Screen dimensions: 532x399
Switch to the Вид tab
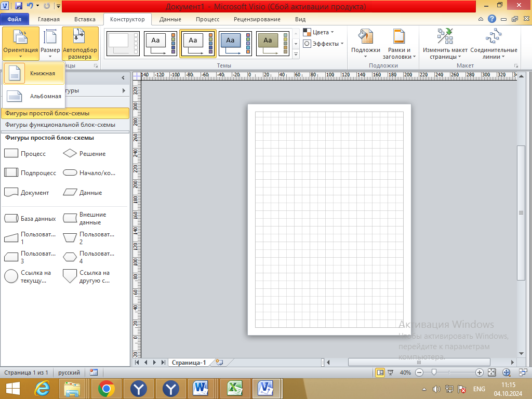[x=300, y=19]
